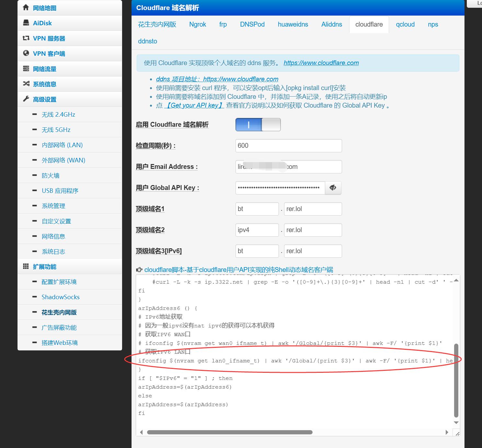The width and height of the screenshot is (482, 448).
Task: Click the home icon beside 网络地图
Action: [x=26, y=7]
